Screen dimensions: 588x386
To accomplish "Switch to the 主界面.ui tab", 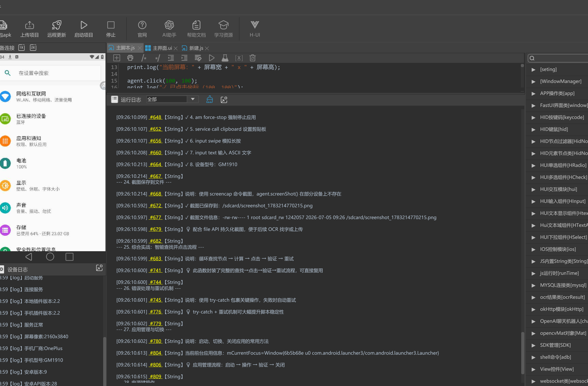I will coord(159,48).
